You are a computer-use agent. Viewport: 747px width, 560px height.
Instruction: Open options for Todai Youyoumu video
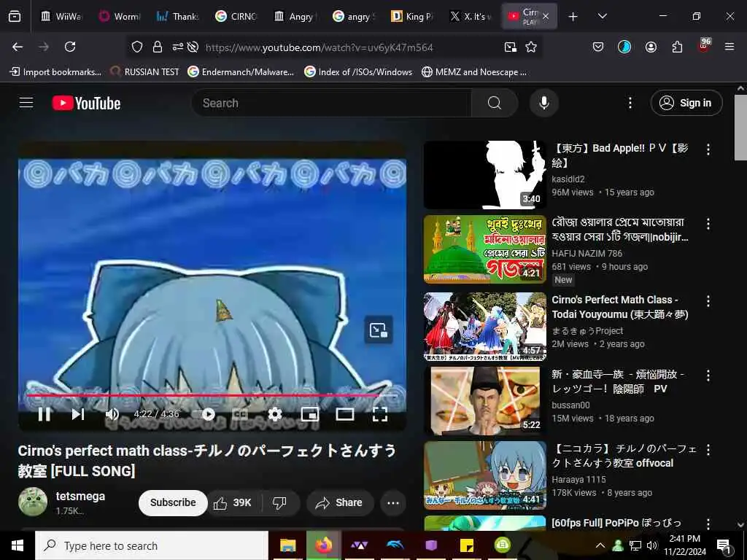708,301
